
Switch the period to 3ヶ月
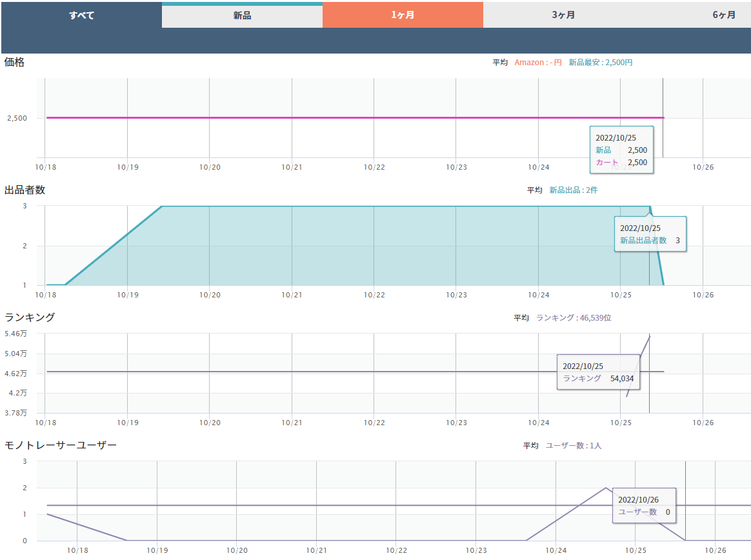coord(563,15)
